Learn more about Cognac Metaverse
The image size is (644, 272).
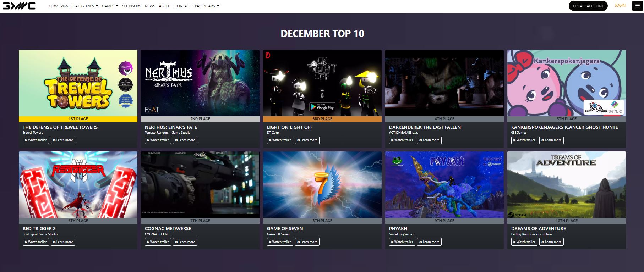click(185, 242)
